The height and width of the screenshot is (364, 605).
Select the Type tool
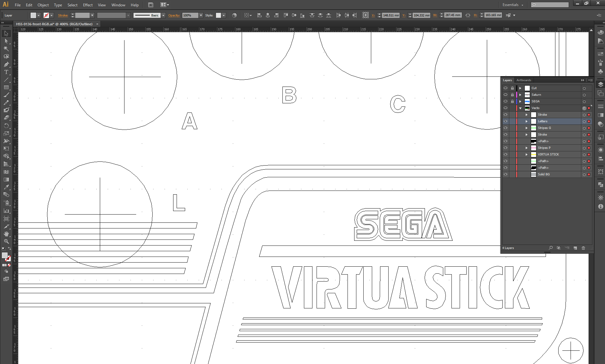coord(6,72)
